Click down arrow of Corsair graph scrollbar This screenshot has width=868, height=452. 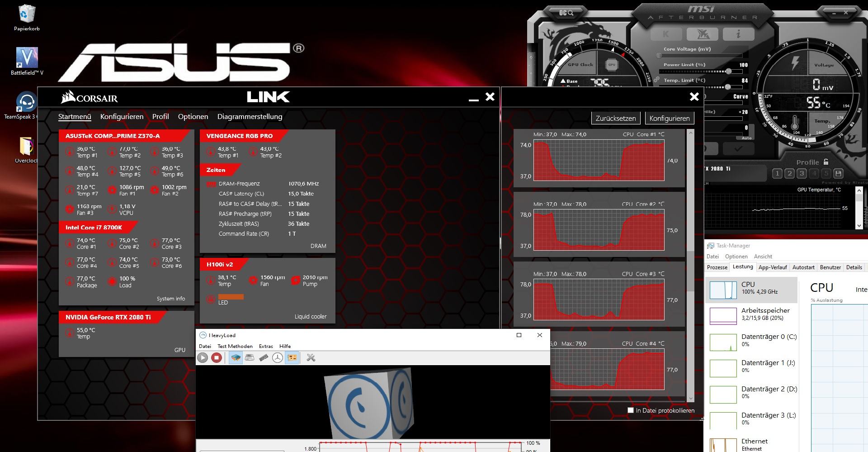coord(690,399)
